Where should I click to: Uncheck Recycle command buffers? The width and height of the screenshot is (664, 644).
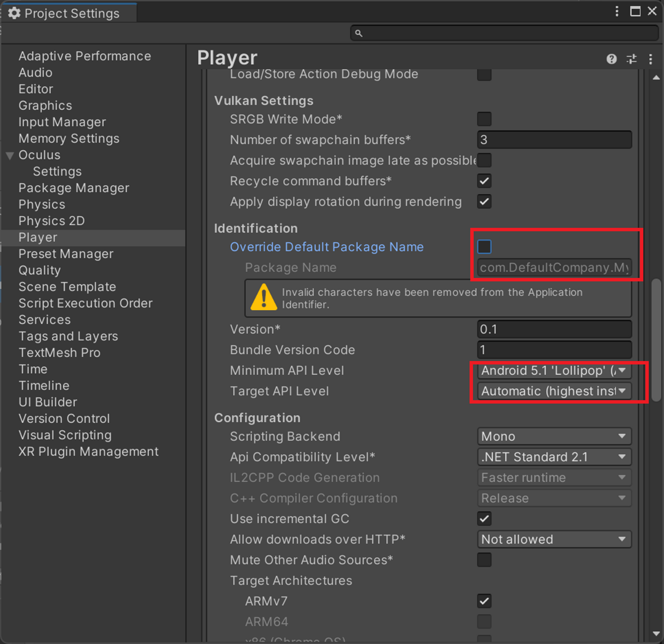point(484,181)
